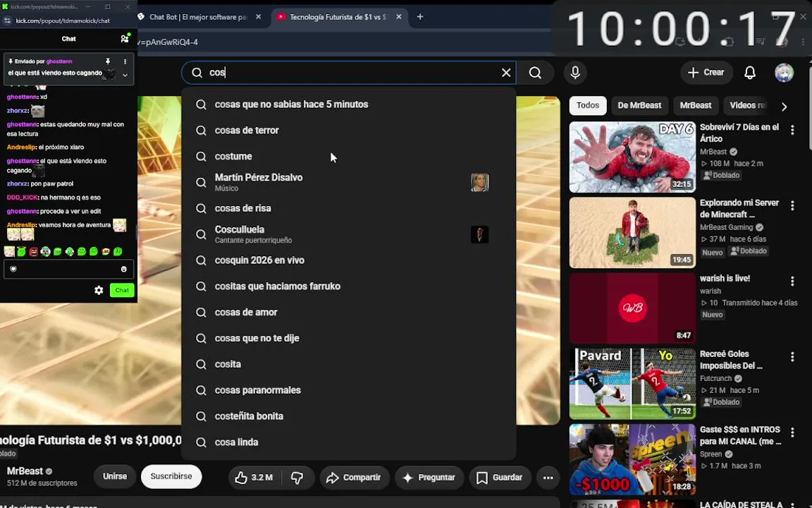The image size is (812, 508).
Task: Open Kick chat settings gear
Action: (99, 290)
